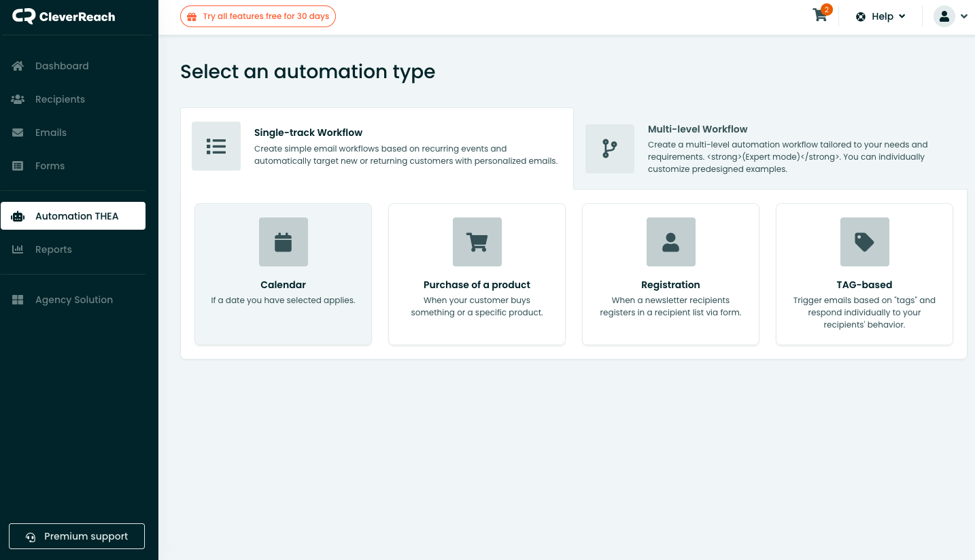Click the 'Select an automation type' heading
The width and height of the screenshot is (975, 560).
tap(308, 71)
